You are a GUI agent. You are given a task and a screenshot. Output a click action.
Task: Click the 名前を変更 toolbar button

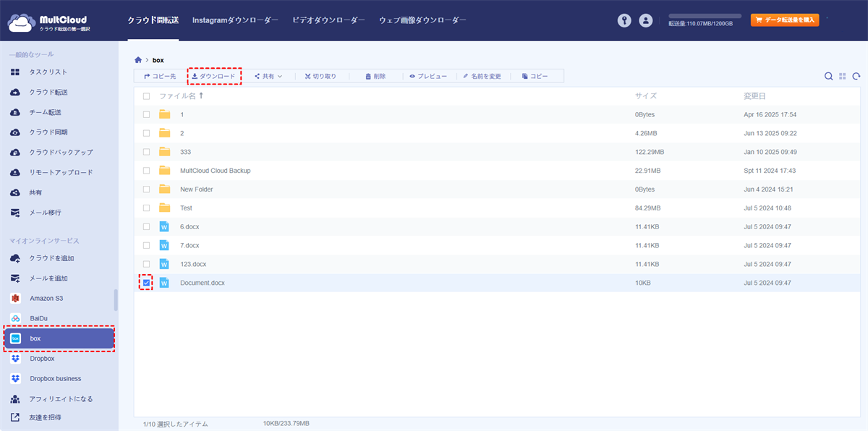click(x=482, y=76)
